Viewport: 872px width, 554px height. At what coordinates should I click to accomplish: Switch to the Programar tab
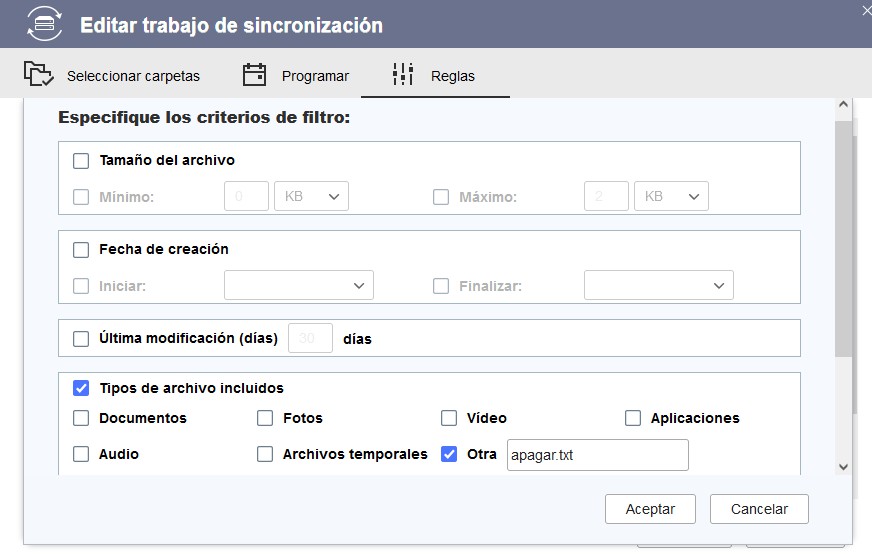pyautogui.click(x=296, y=76)
